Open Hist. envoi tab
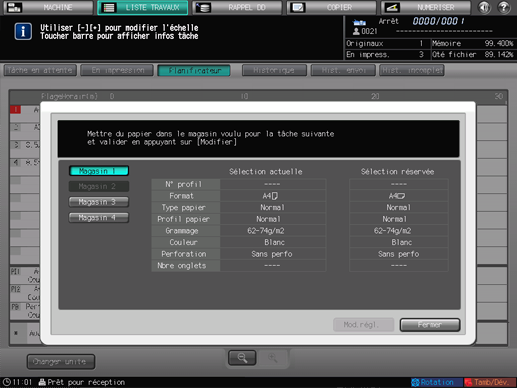517x388 pixels. 343,70
